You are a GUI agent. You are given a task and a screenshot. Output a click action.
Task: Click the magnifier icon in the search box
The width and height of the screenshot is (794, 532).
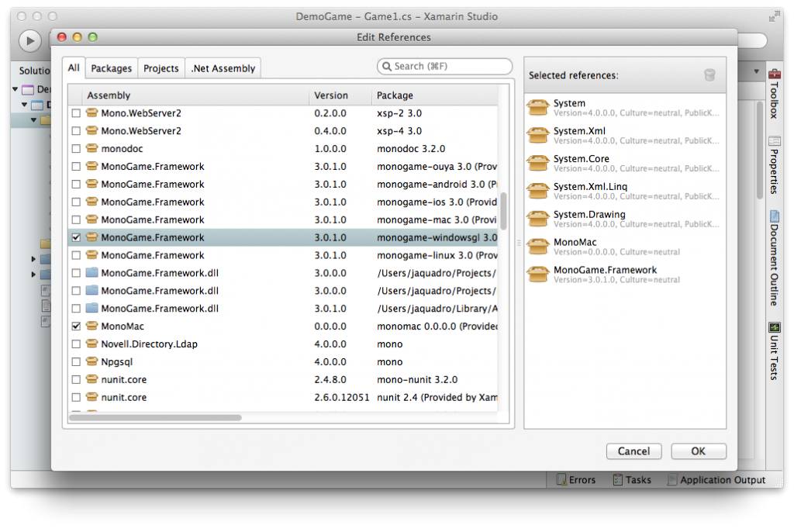coord(387,67)
